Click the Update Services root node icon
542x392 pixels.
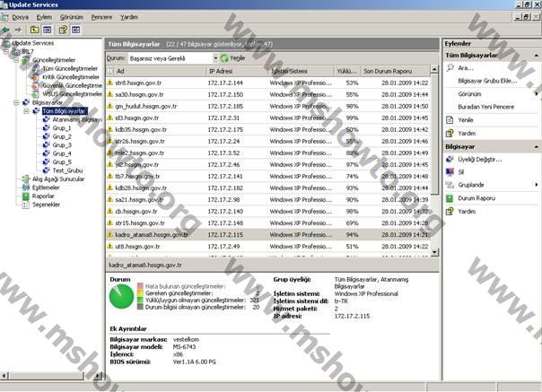(x=6, y=43)
